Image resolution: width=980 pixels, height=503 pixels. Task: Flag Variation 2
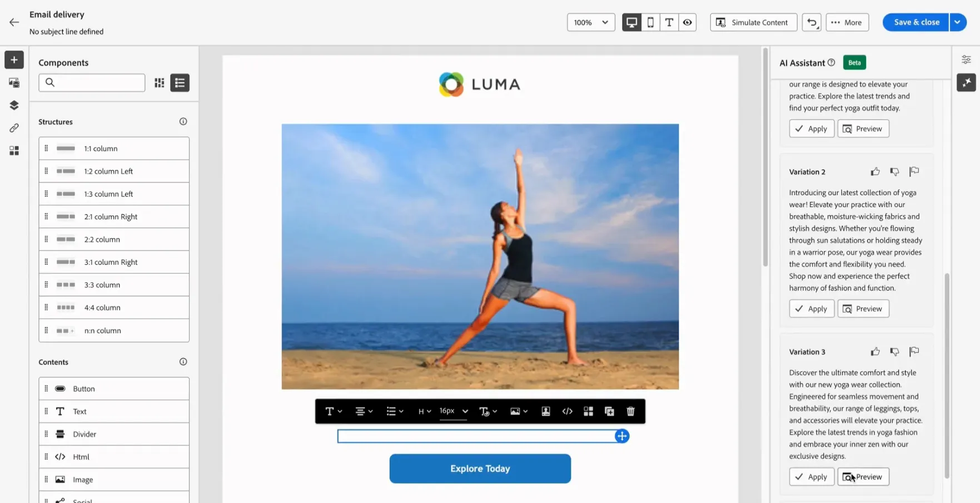(x=914, y=171)
